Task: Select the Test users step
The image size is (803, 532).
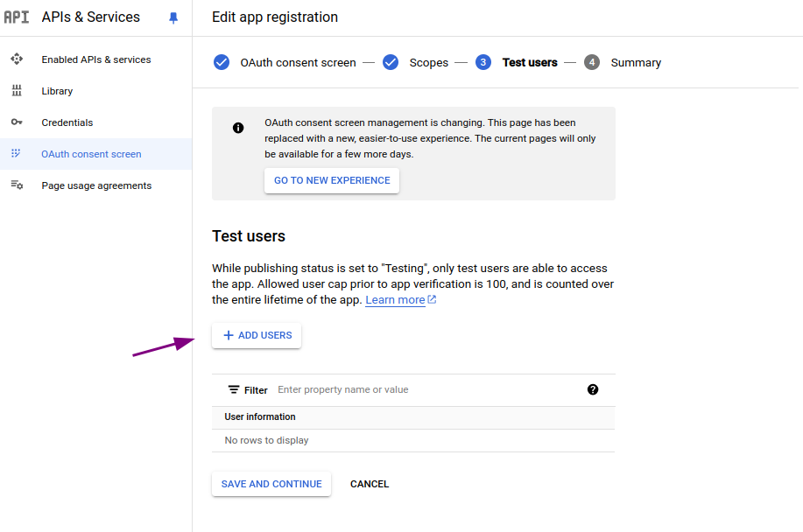Action: point(483,62)
